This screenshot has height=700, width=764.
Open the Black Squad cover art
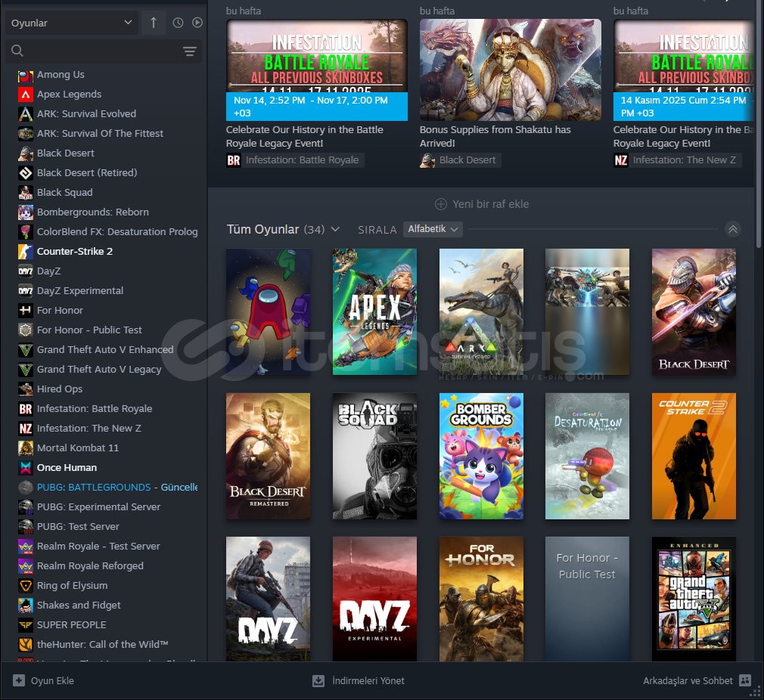(374, 456)
